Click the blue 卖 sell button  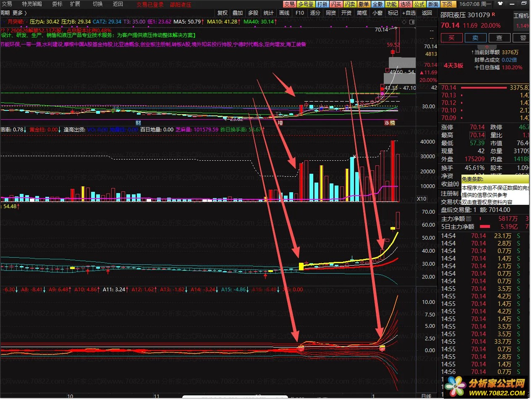point(475,38)
